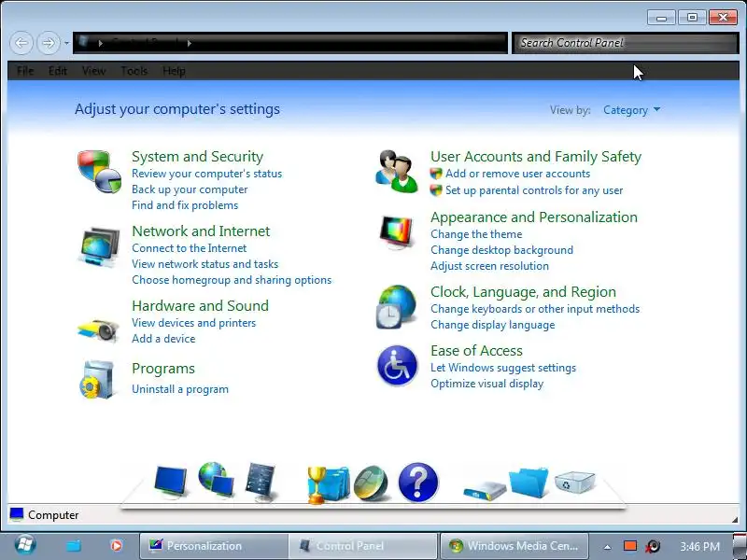Launch the Computer monitor icon in the dock

(x=171, y=482)
